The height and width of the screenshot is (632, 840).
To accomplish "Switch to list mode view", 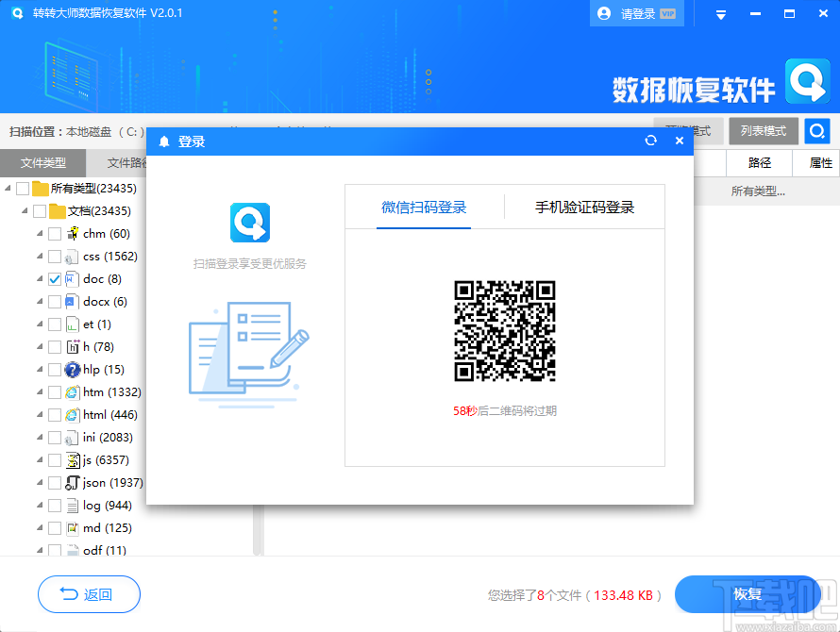I will [764, 131].
